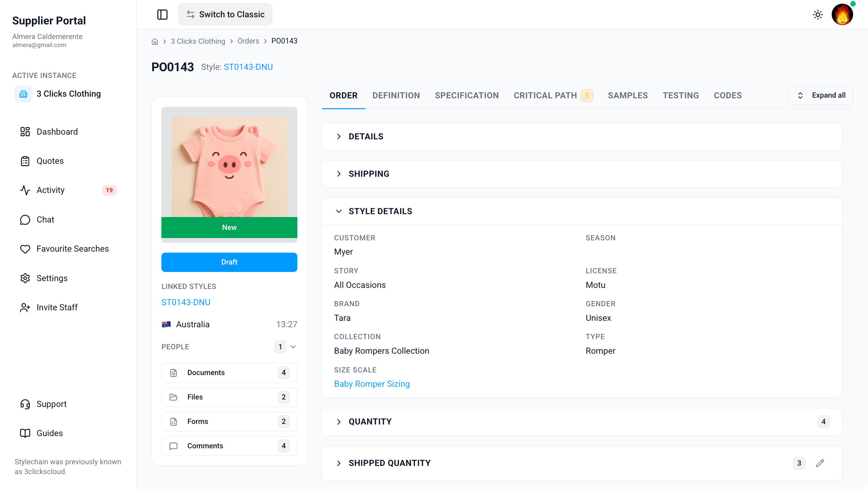The image size is (868, 489).
Task: Click the email almera@gmail.com
Action: point(39,45)
